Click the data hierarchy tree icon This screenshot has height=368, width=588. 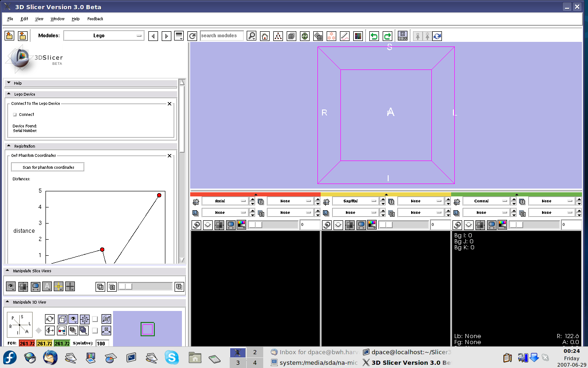(278, 36)
